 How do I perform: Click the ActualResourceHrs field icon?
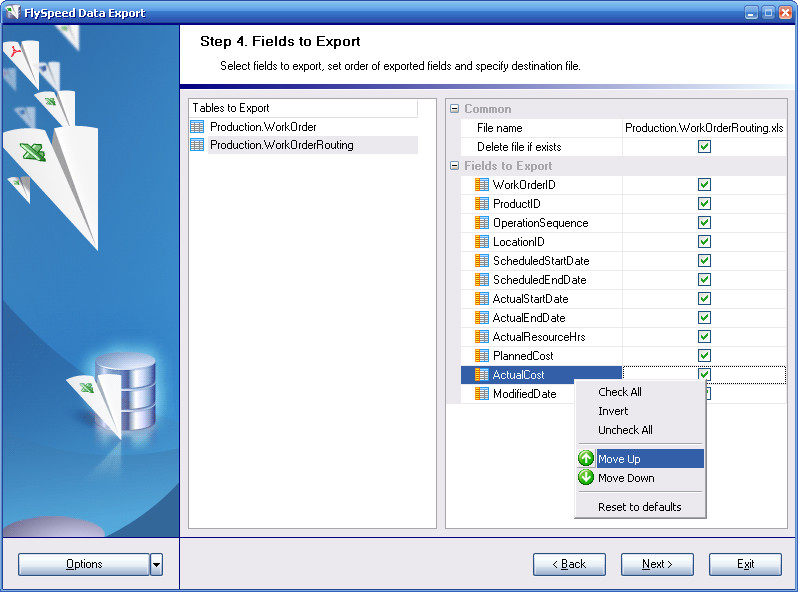coord(481,336)
